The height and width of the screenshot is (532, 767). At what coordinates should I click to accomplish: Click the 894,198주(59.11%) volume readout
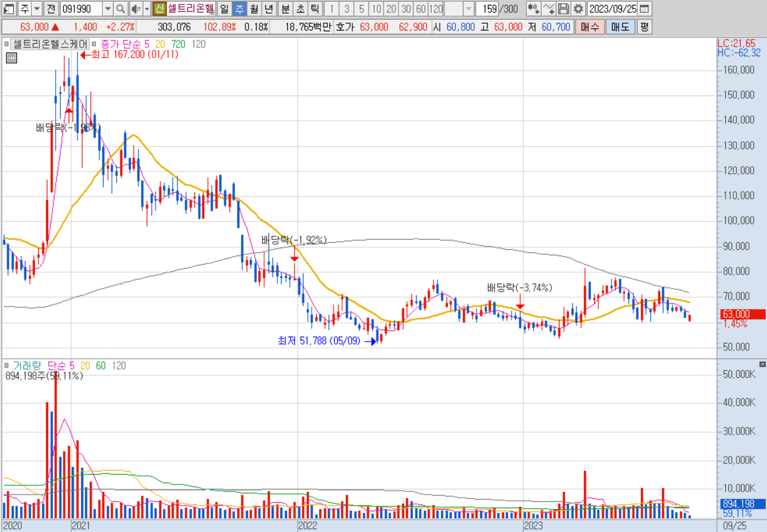(x=44, y=376)
